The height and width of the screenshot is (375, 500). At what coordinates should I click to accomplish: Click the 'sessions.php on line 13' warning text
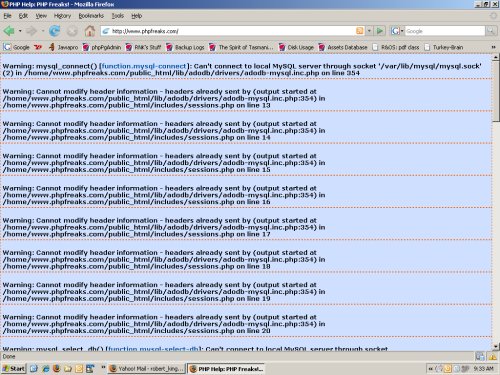229,105
